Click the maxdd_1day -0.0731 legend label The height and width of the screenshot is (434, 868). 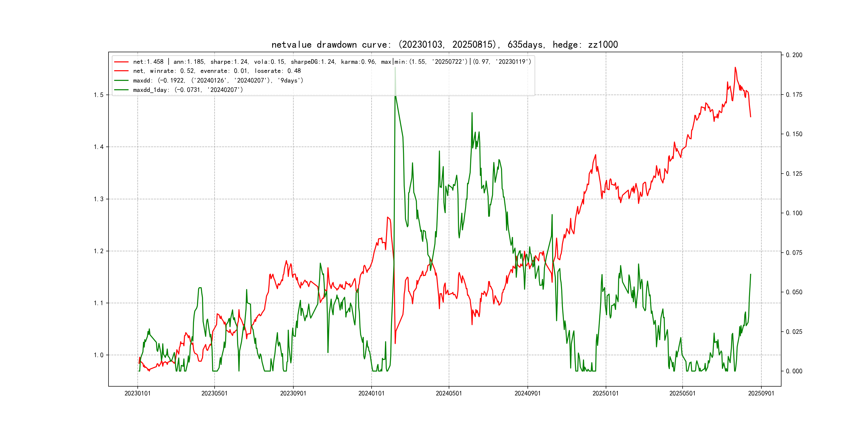188,90
